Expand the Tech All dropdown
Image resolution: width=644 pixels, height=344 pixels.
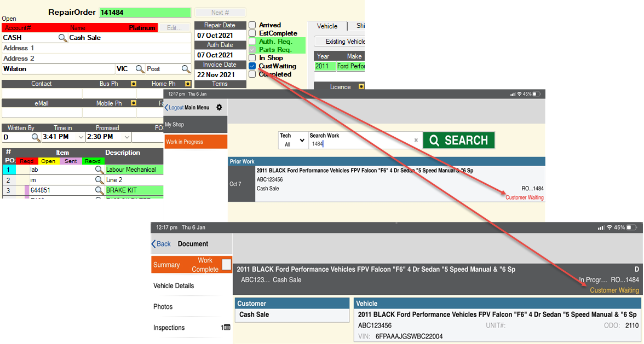click(292, 141)
